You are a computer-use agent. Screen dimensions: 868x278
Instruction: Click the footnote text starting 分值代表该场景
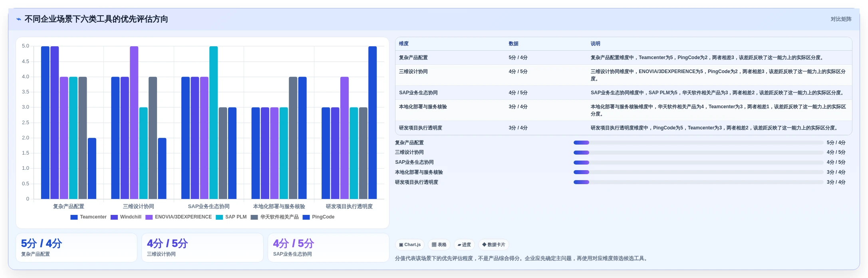[x=521, y=258]
